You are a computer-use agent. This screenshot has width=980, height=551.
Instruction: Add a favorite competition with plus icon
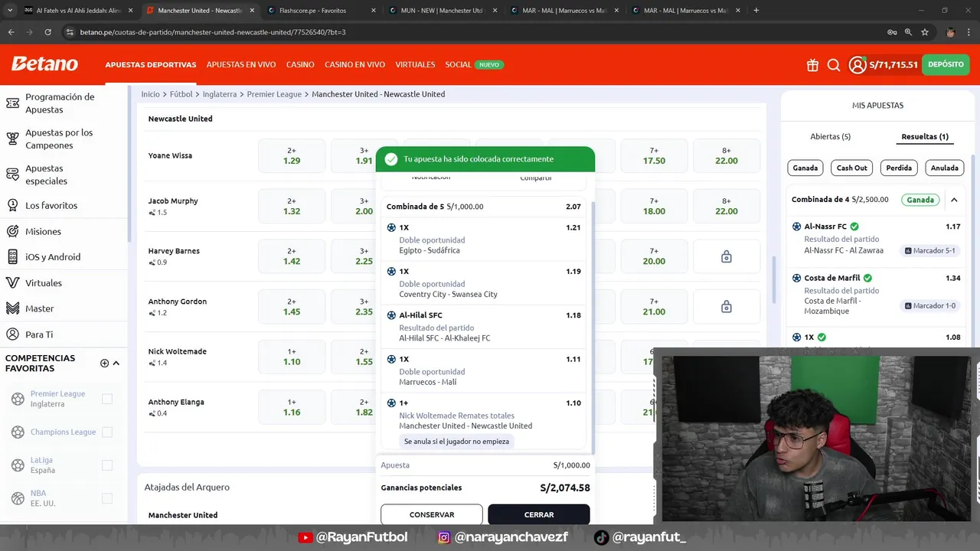click(x=104, y=364)
